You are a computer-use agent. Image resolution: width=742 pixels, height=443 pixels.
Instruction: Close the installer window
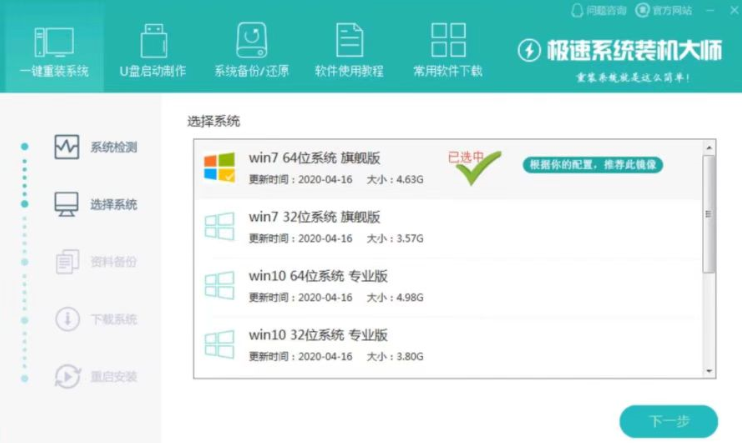pos(734,10)
